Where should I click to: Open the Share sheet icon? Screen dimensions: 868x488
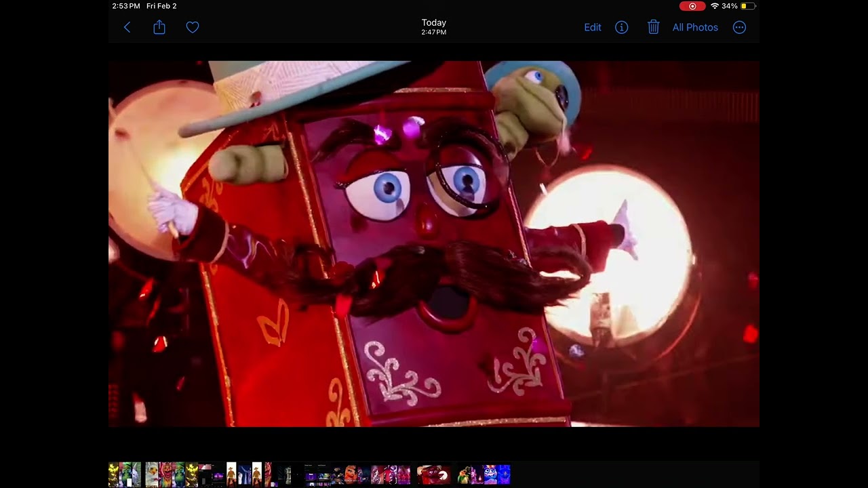[x=159, y=27]
